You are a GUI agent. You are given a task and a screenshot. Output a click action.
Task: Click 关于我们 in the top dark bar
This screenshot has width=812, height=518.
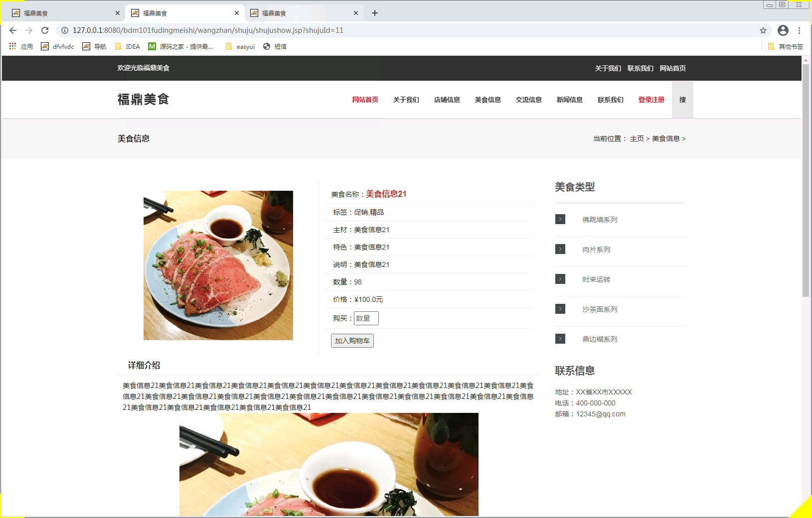(x=608, y=68)
